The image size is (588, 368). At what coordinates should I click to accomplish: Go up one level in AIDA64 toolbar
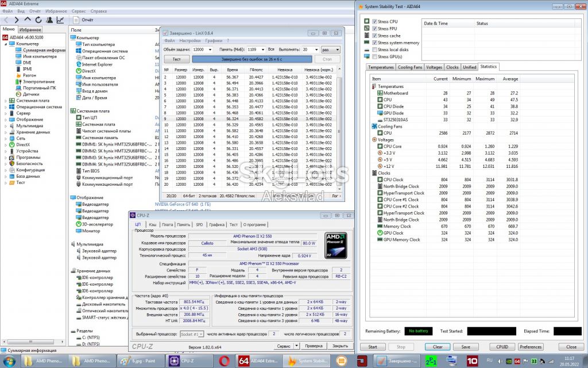pos(28,20)
